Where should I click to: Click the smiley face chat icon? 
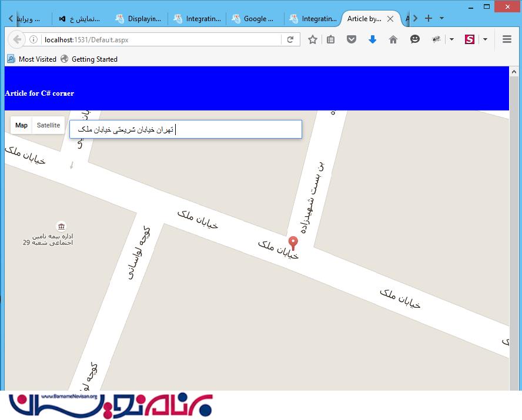pos(415,39)
